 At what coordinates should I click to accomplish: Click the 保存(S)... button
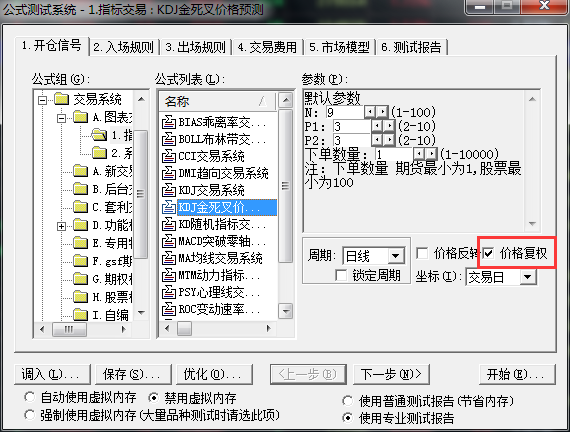tap(133, 374)
